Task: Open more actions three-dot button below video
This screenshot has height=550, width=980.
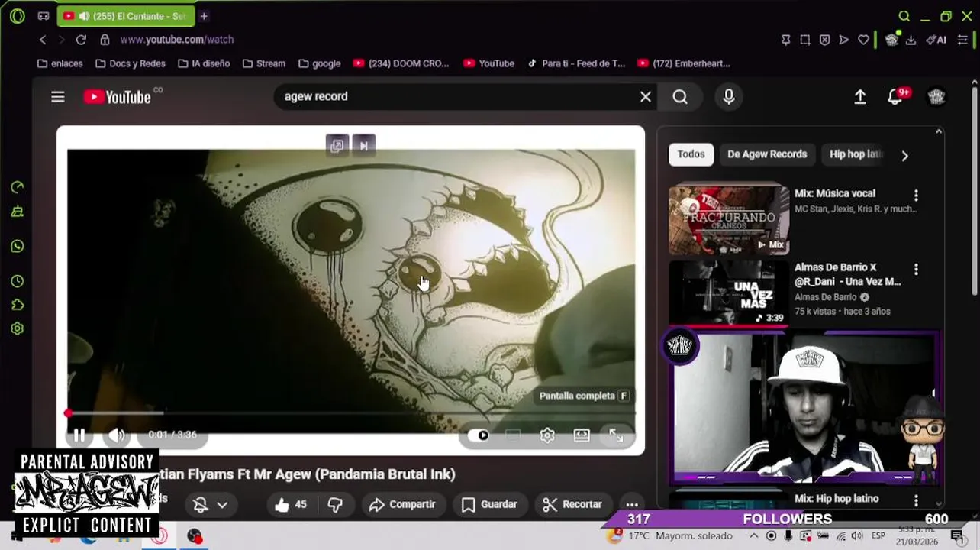Action: (632, 504)
